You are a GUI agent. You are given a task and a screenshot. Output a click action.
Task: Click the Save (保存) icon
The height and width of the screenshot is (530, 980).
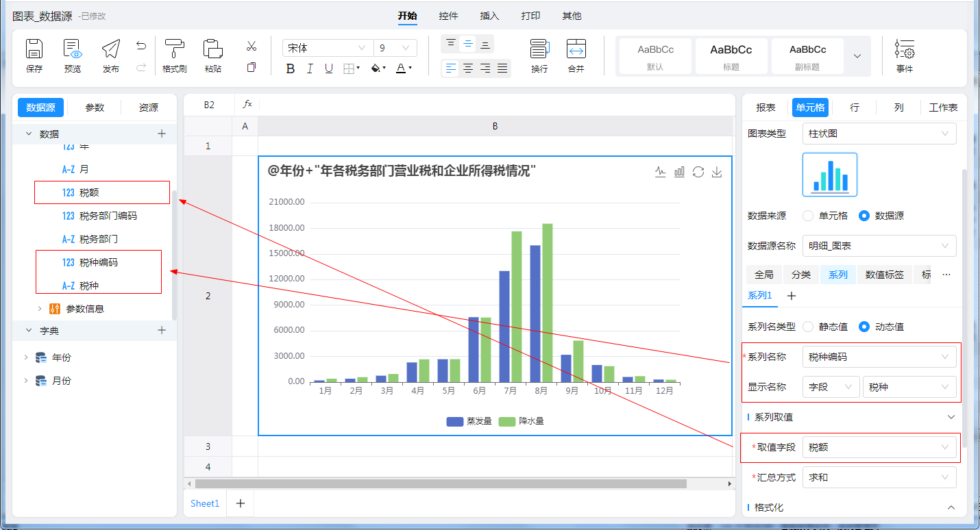pyautogui.click(x=34, y=49)
